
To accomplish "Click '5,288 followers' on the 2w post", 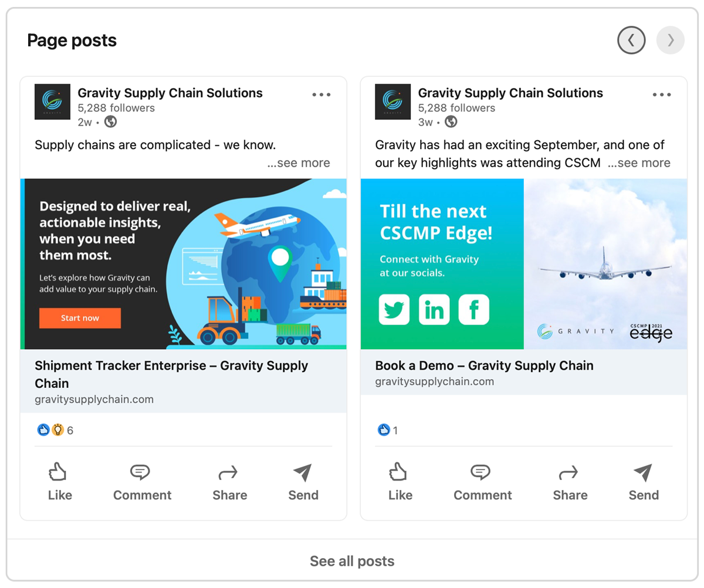I will (x=116, y=108).
